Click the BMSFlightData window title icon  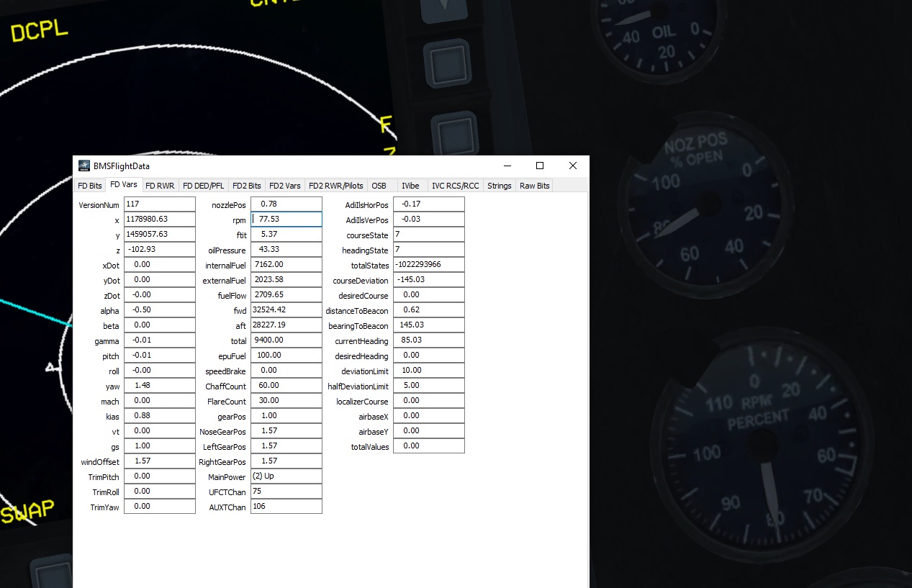[84, 166]
